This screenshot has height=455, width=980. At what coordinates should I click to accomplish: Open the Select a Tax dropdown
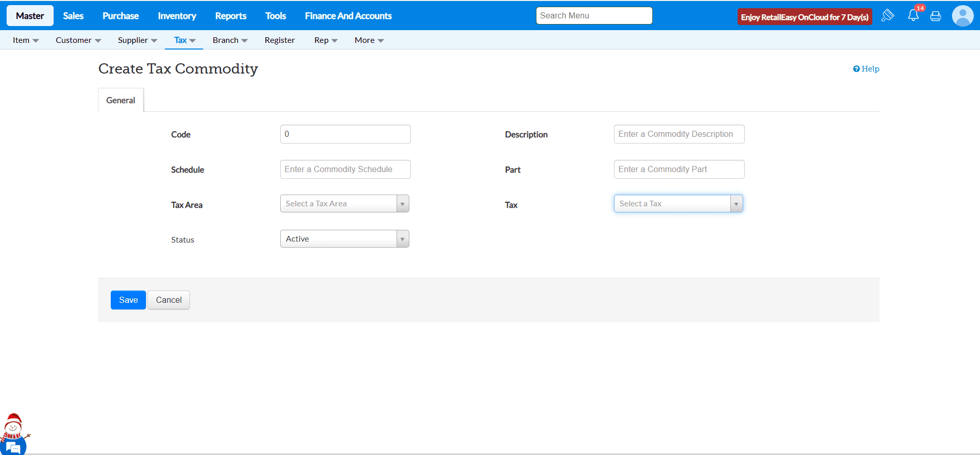(678, 203)
